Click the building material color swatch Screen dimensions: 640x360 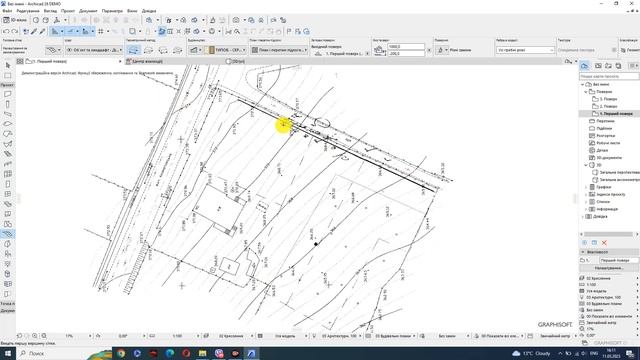click(211, 50)
